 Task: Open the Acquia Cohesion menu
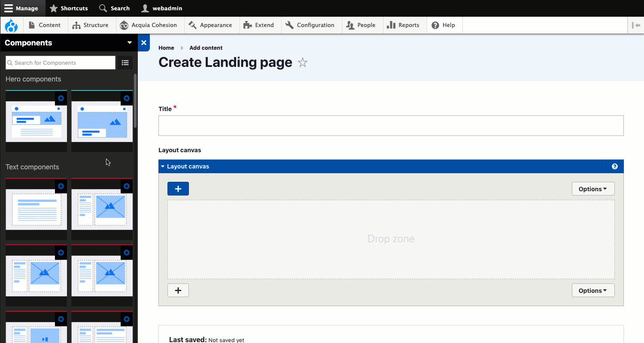[149, 25]
